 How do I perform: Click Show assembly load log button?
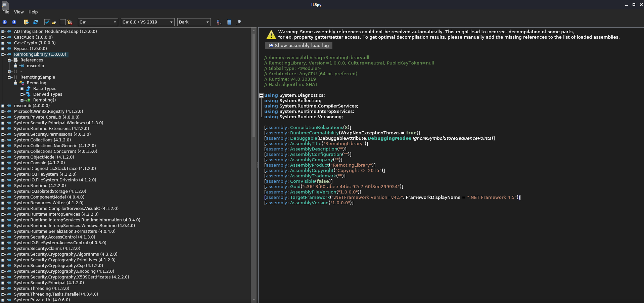tap(299, 46)
